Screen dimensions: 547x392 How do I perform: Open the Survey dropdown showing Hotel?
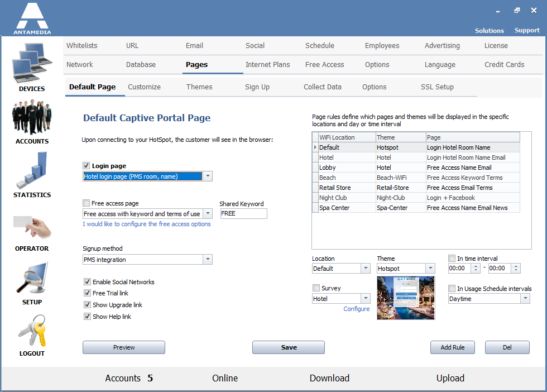[366, 298]
